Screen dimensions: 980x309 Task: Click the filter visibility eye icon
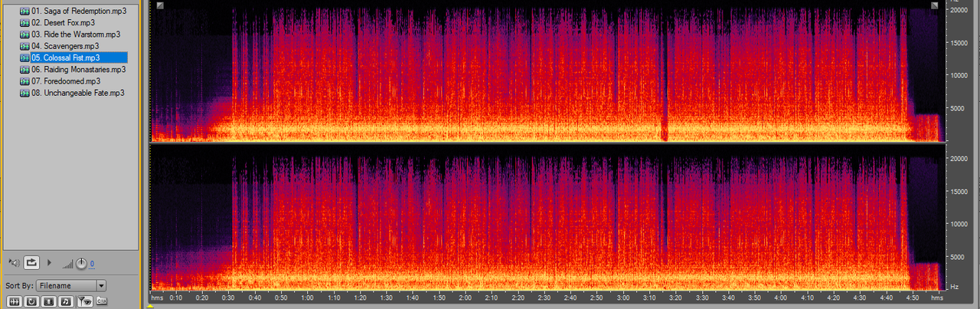85,301
